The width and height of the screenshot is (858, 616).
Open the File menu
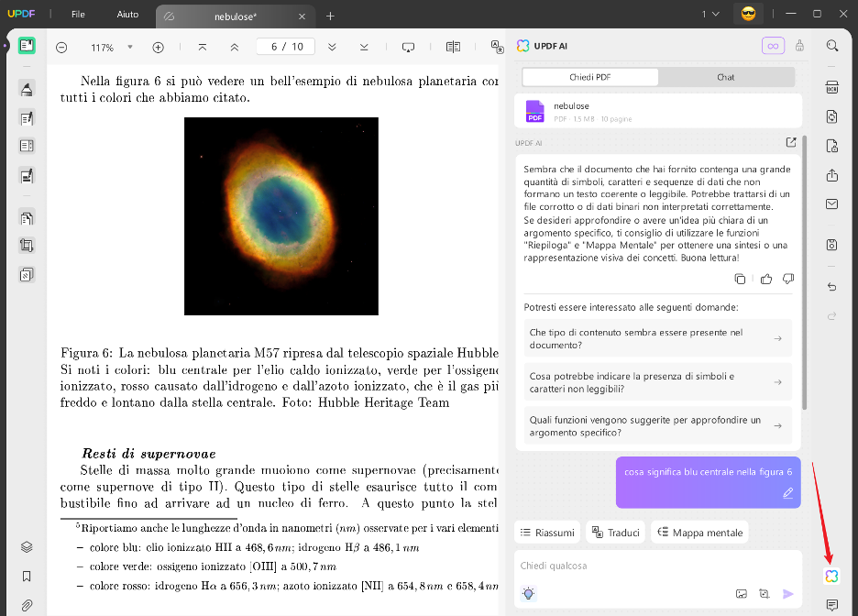coord(78,15)
